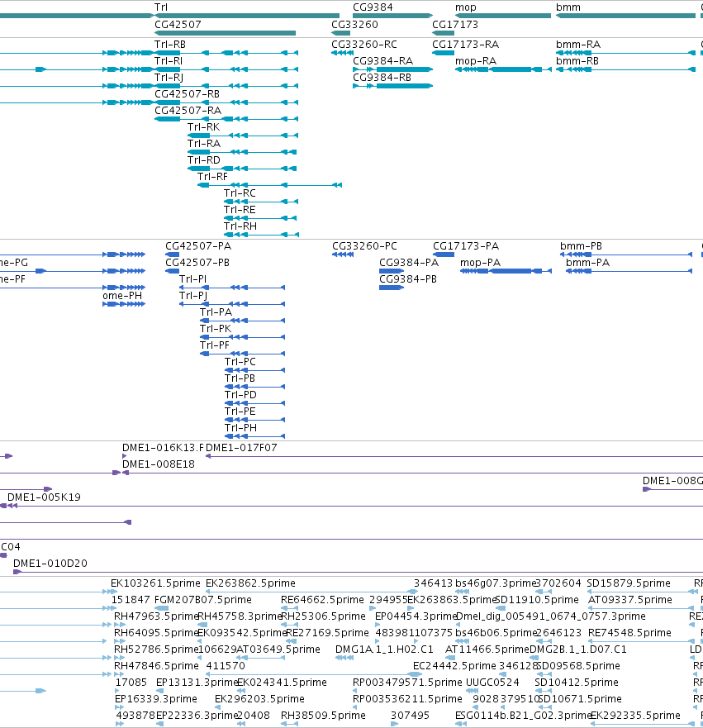Select the Trl-RF transcript label

212,177
